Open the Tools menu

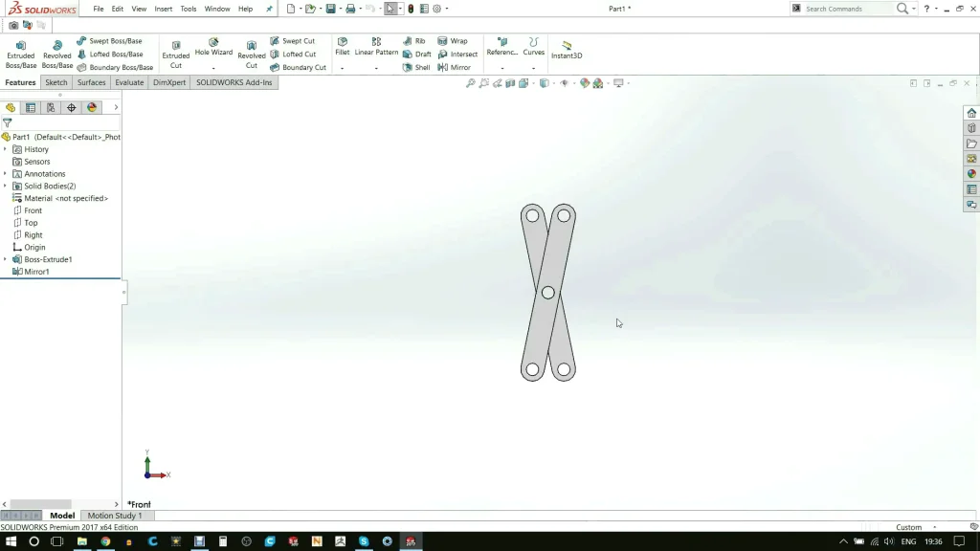click(189, 9)
